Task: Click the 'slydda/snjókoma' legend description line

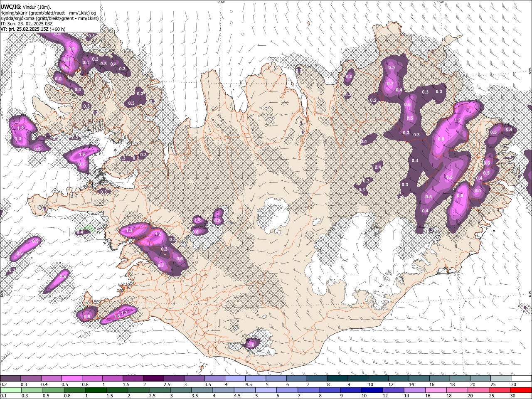Action: [49, 18]
